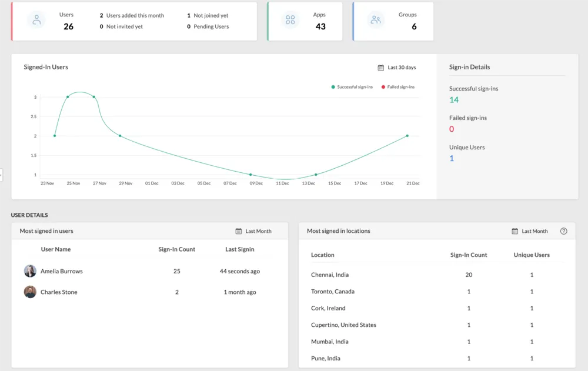This screenshot has height=371, width=588.
Task: Expand the collapsed left sidebar handle
Action: [x=1, y=175]
